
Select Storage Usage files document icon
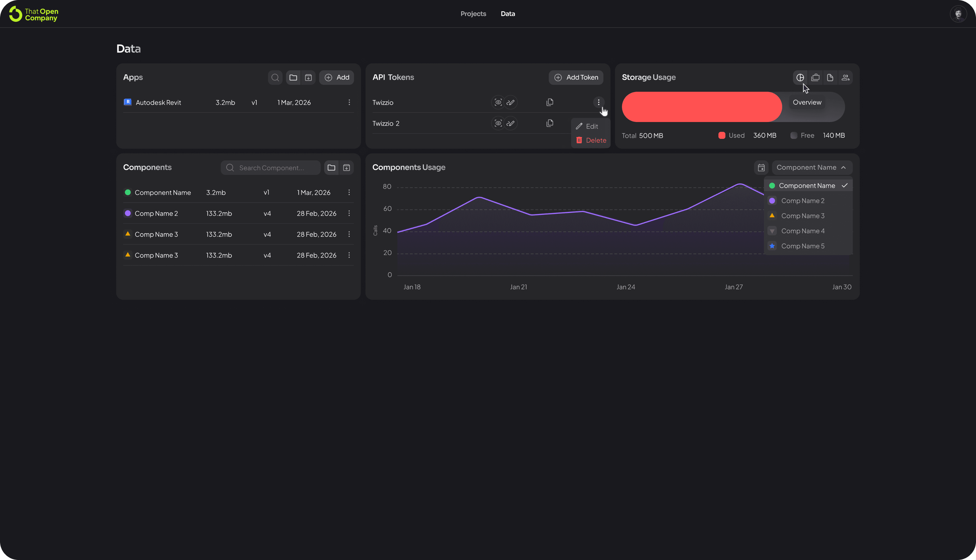[830, 78]
